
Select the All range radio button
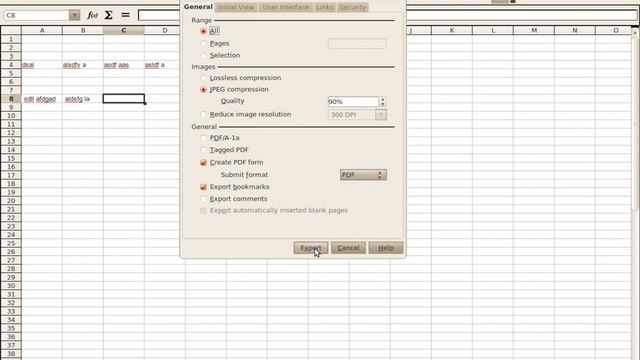pyautogui.click(x=203, y=31)
